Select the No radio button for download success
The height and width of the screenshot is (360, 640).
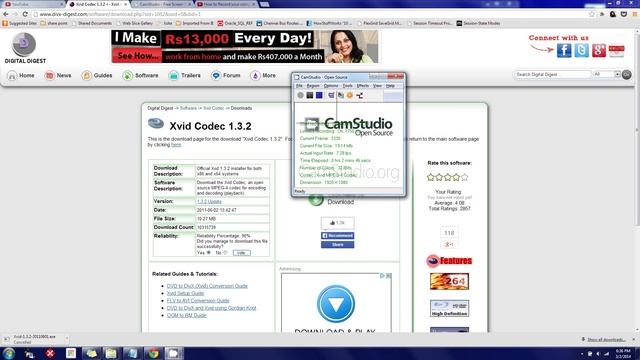(226, 253)
